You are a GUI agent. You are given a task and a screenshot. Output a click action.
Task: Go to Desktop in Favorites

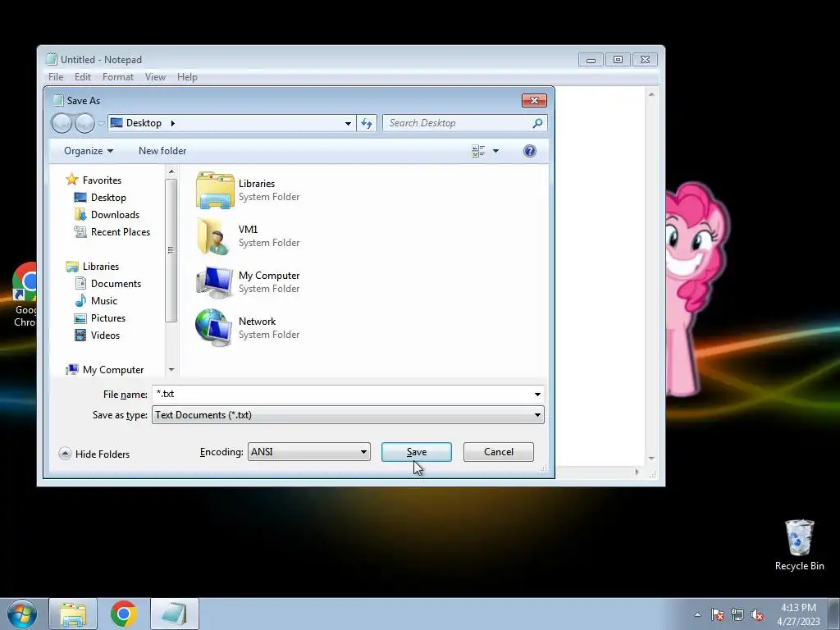(108, 198)
